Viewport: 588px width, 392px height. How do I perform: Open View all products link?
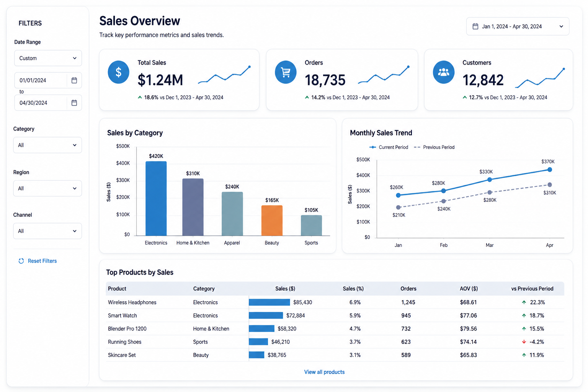click(324, 372)
